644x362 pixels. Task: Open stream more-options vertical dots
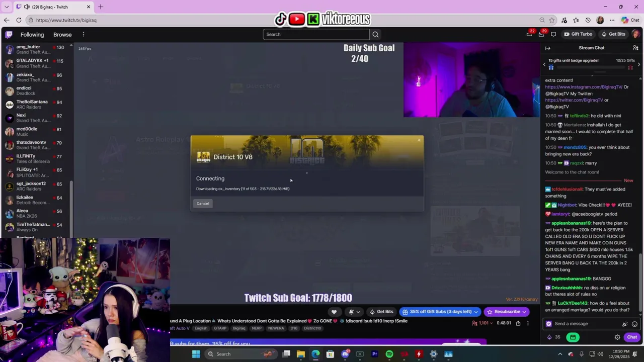tap(528, 323)
